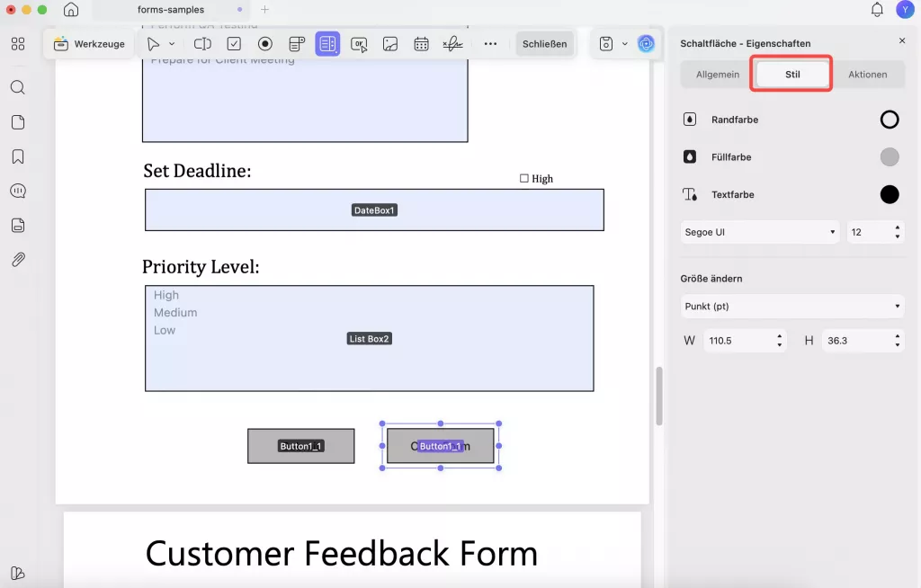Image resolution: width=921 pixels, height=588 pixels.
Task: Select the DateBox1 form field
Action: (374, 209)
